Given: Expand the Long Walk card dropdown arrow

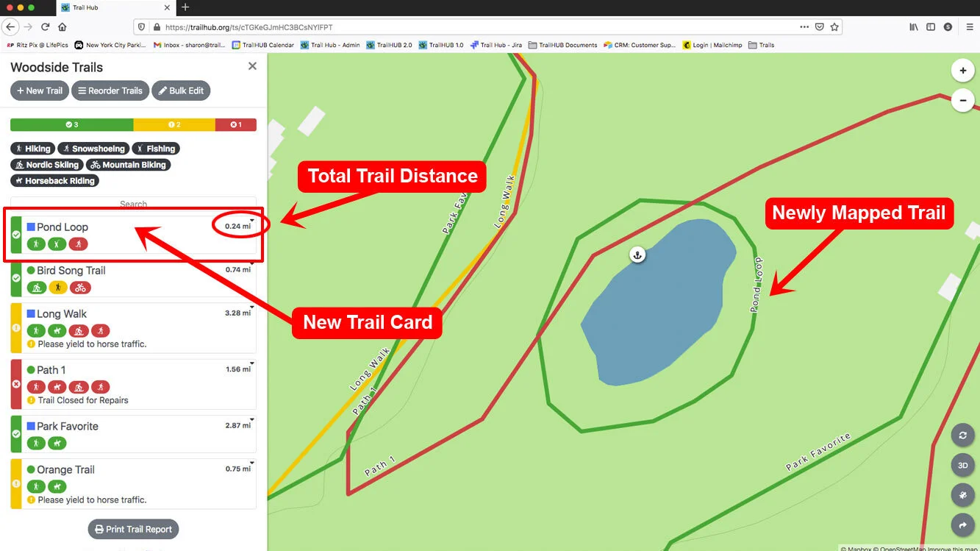Looking at the screenshot, I should pyautogui.click(x=251, y=307).
